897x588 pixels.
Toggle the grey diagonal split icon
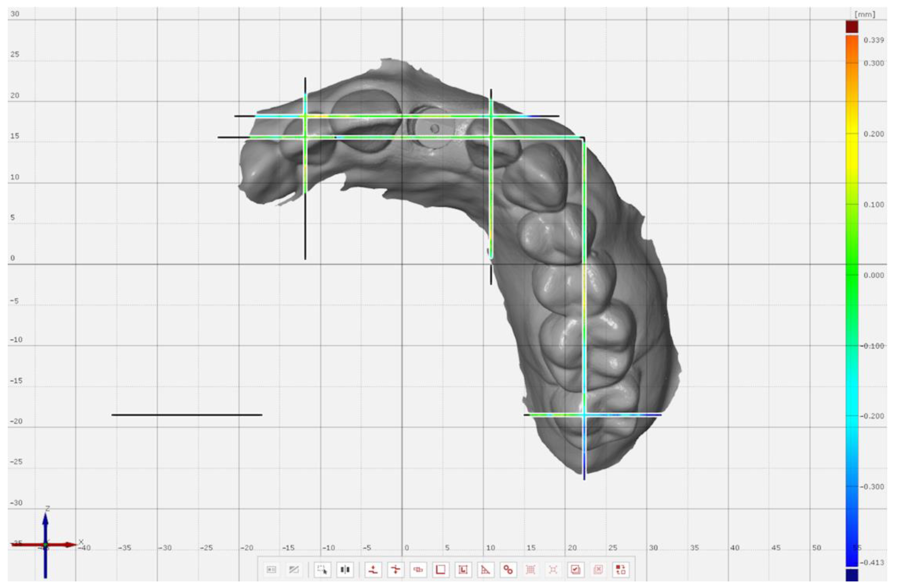tap(294, 569)
